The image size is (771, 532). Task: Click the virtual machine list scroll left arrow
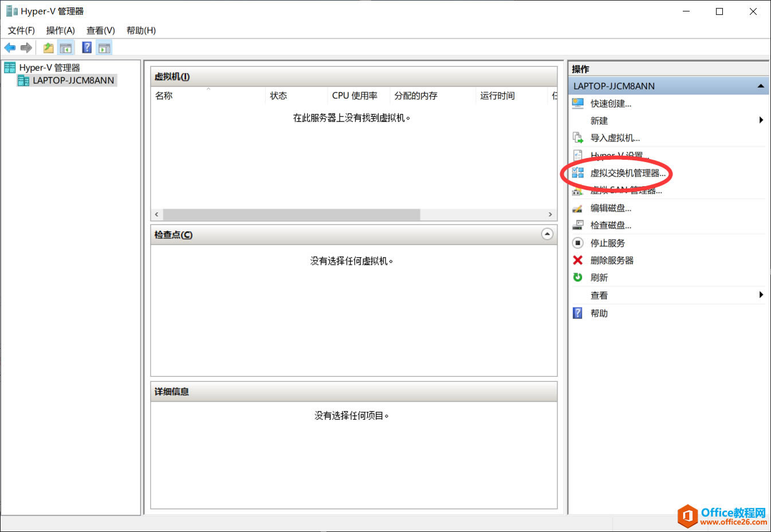point(157,215)
